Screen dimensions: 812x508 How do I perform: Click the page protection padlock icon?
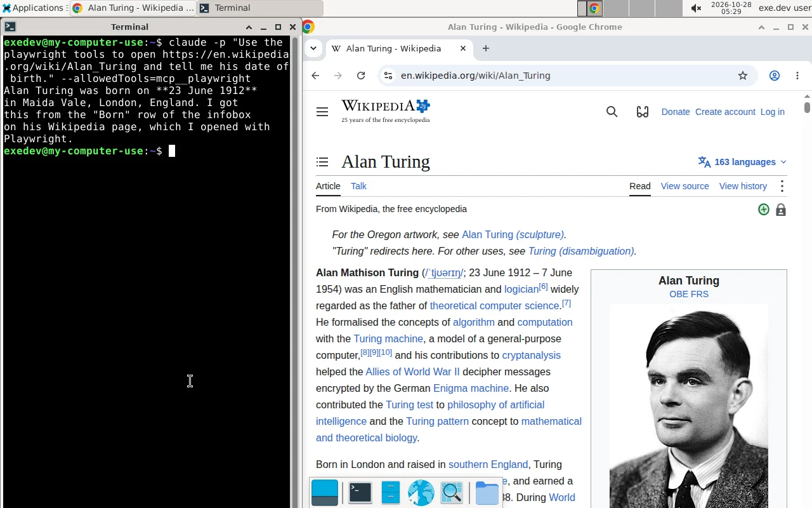coord(781,210)
